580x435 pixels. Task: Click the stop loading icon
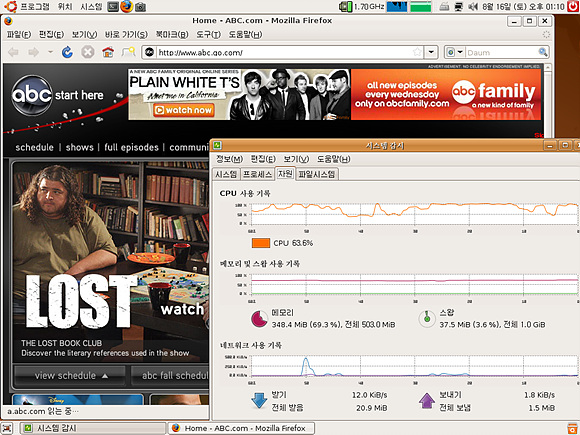tap(88, 52)
